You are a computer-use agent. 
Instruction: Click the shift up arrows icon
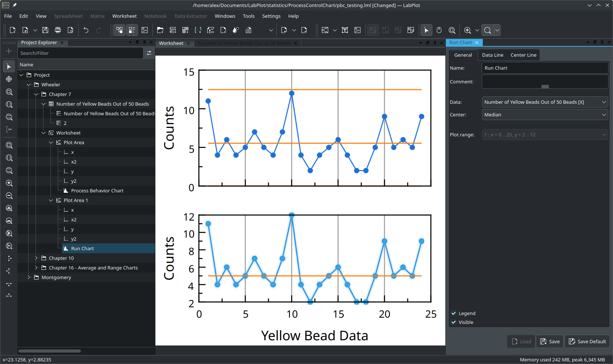click(x=9, y=295)
